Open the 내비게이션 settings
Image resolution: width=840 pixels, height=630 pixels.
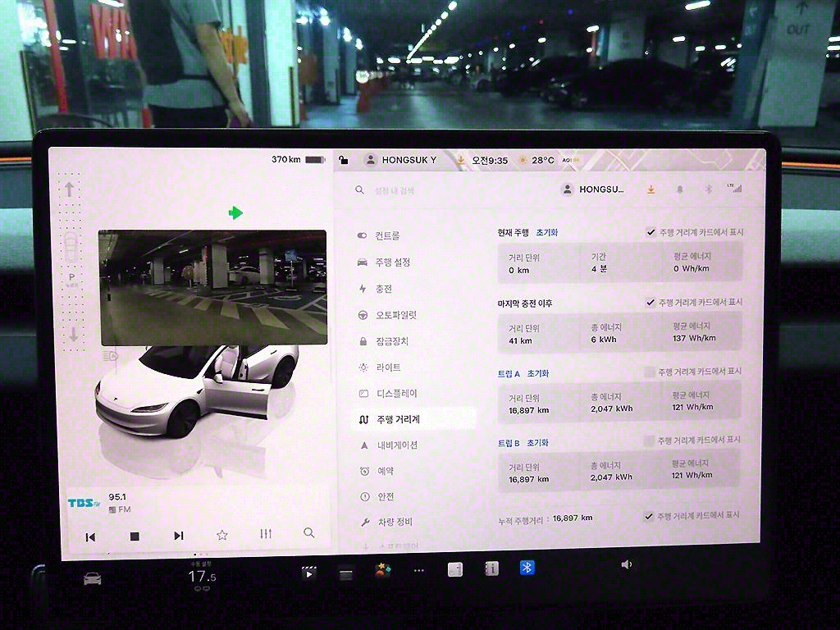pyautogui.click(x=389, y=445)
